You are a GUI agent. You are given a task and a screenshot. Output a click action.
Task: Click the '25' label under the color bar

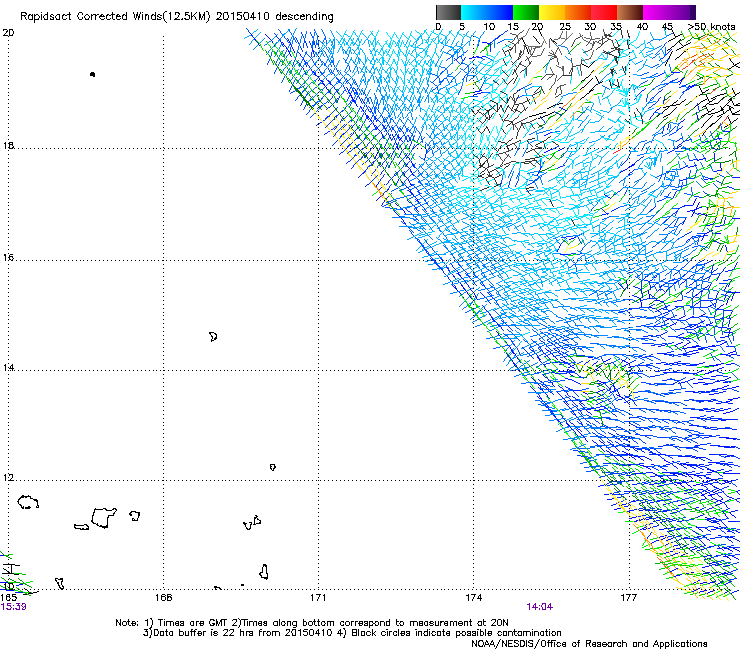(565, 27)
